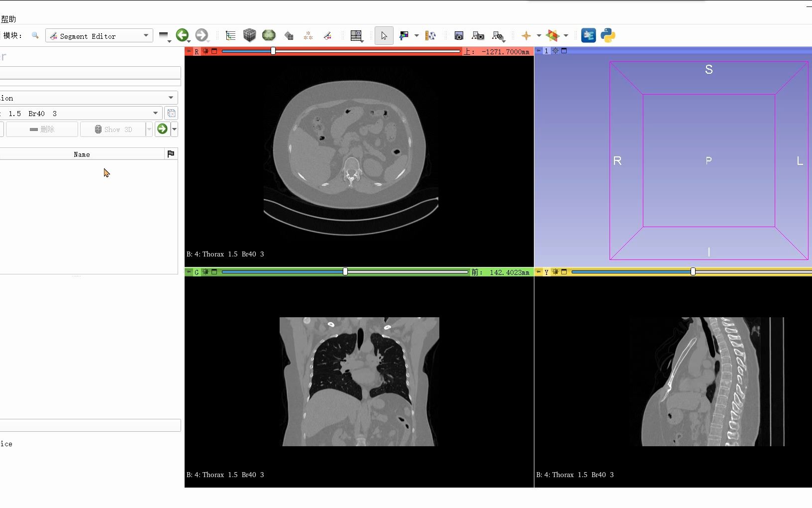The width and height of the screenshot is (812, 508).
Task: Expand the green arrow button's menu
Action: click(174, 129)
